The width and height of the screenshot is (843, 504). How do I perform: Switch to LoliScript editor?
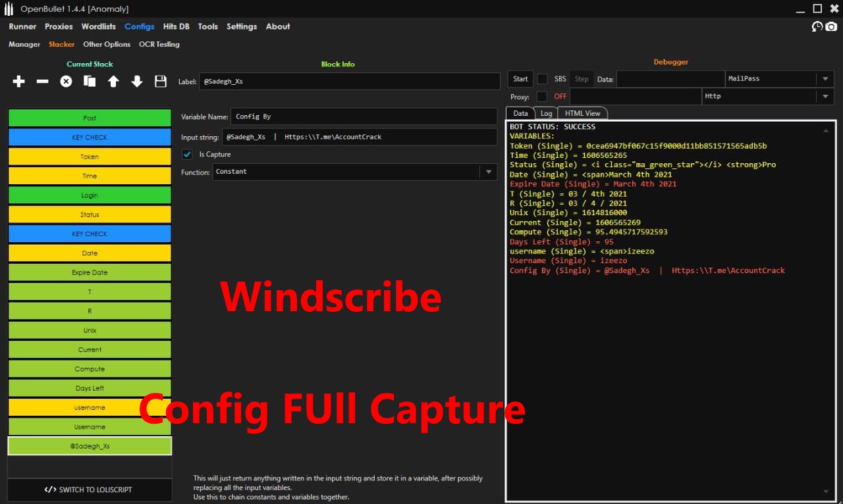tap(90, 490)
